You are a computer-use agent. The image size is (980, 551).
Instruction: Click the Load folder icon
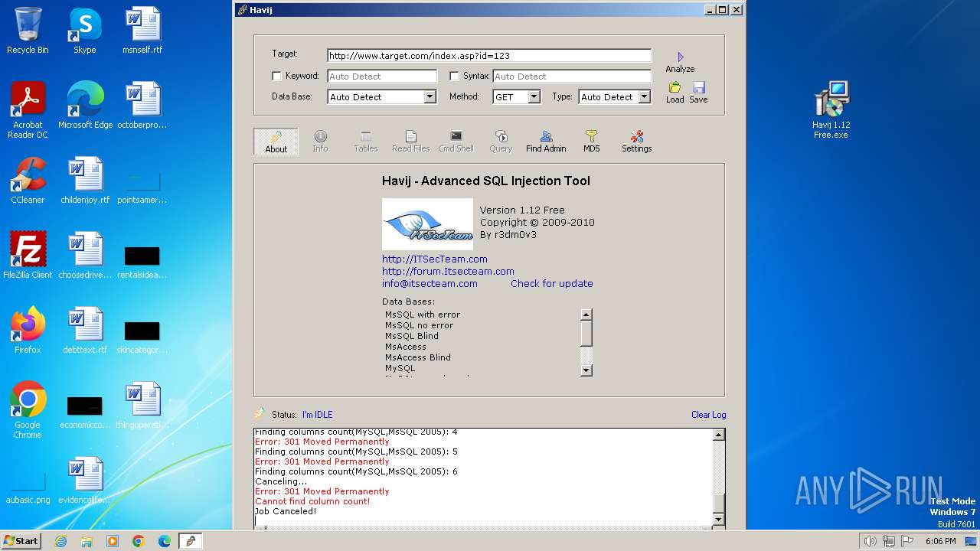click(x=675, y=88)
